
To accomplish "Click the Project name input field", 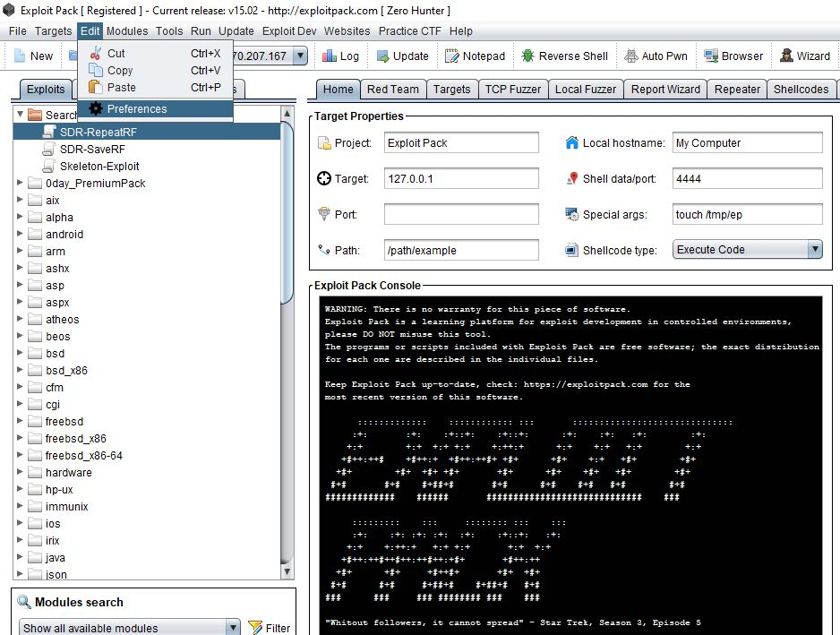I will 461,143.
